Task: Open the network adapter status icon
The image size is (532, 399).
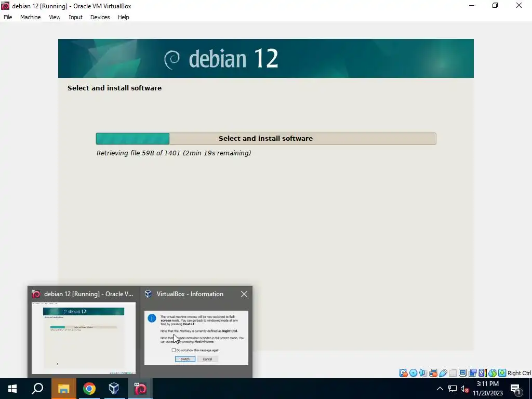Action: point(433,373)
